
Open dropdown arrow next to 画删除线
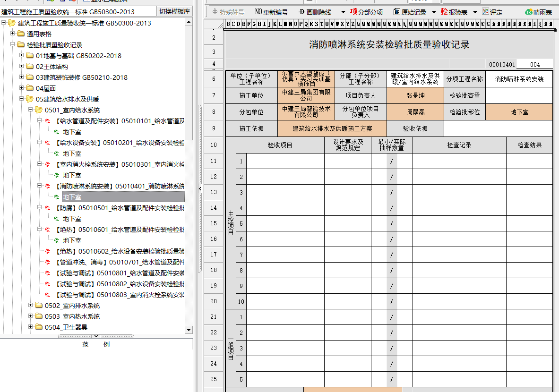pos(340,12)
